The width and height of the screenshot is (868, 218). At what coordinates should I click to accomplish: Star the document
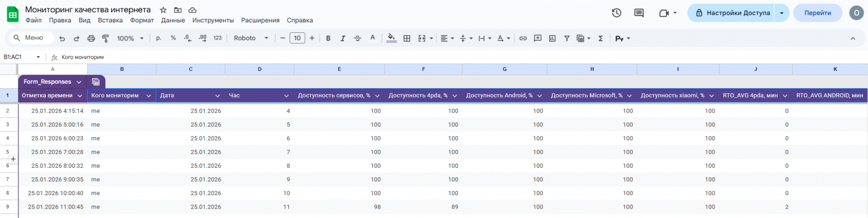pyautogui.click(x=163, y=10)
